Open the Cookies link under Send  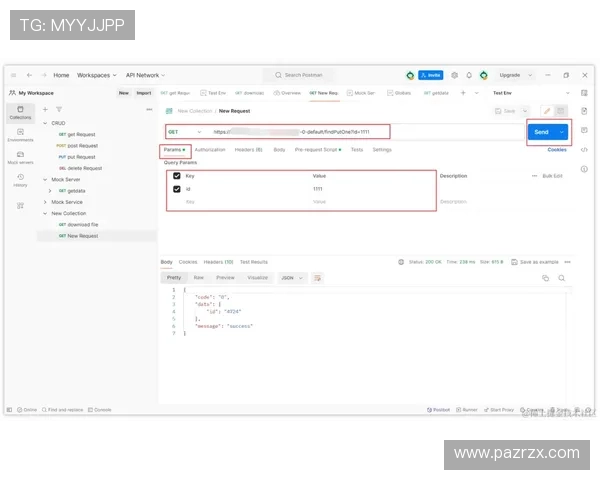pyautogui.click(x=556, y=149)
